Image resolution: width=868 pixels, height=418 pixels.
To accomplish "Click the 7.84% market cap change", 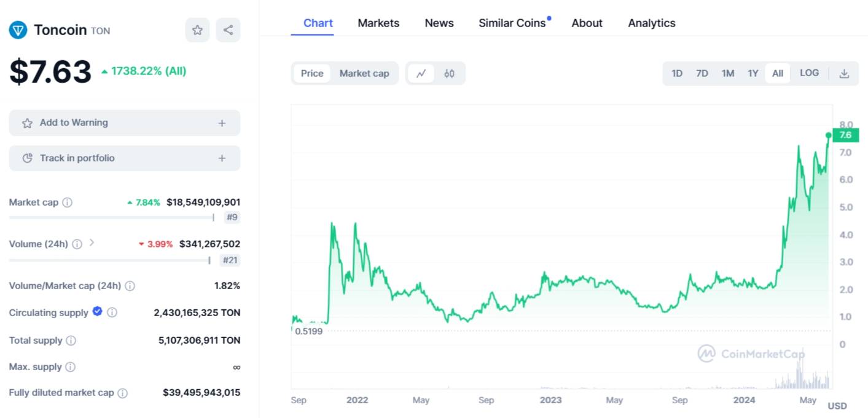I will 144,202.
